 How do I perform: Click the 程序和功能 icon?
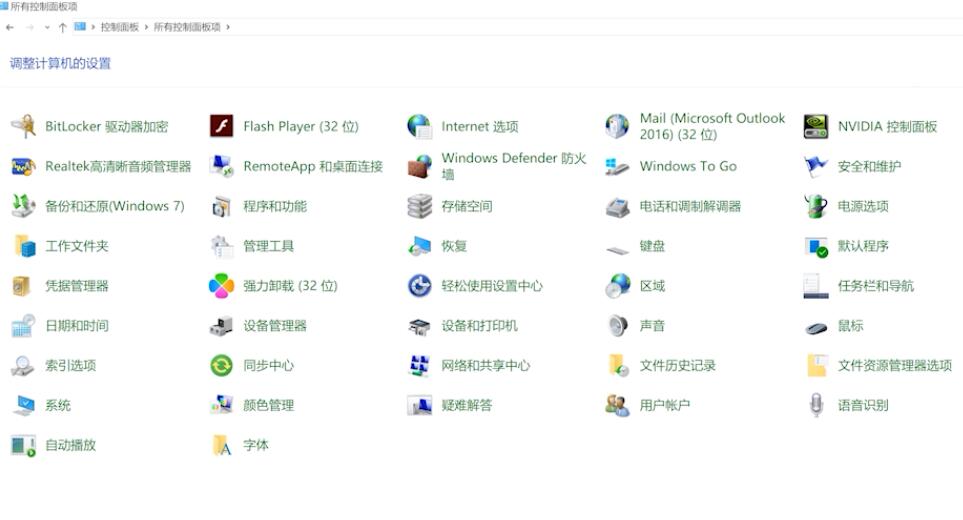[x=221, y=206]
